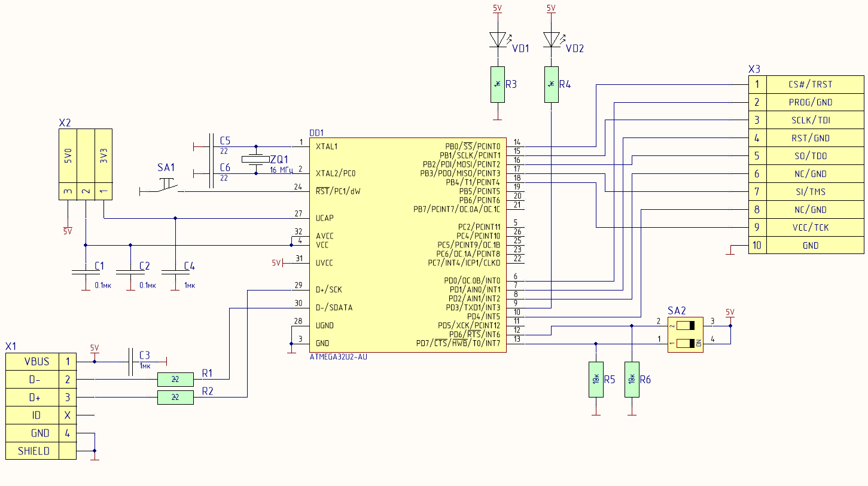Select resistor R3 below VD1

[497, 84]
